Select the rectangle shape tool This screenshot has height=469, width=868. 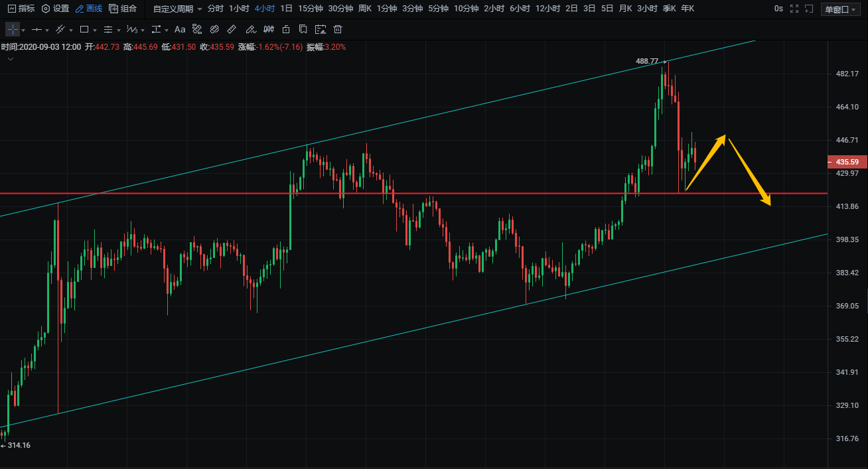point(84,30)
